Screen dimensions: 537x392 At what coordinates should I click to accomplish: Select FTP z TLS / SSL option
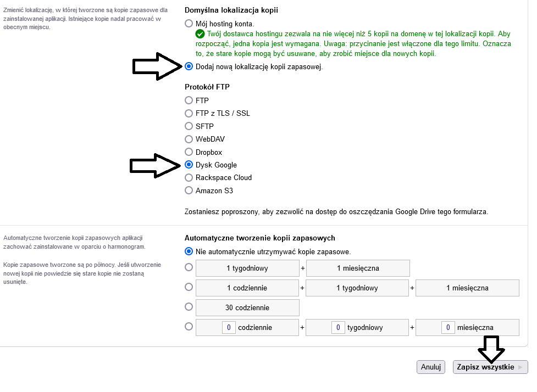[189, 113]
